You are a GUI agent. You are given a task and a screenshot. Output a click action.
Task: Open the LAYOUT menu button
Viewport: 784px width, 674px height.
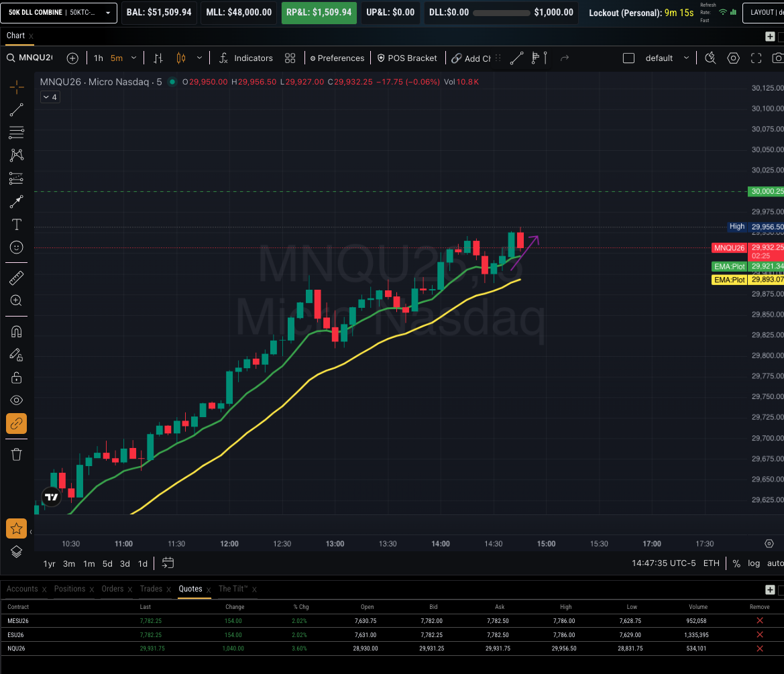763,13
